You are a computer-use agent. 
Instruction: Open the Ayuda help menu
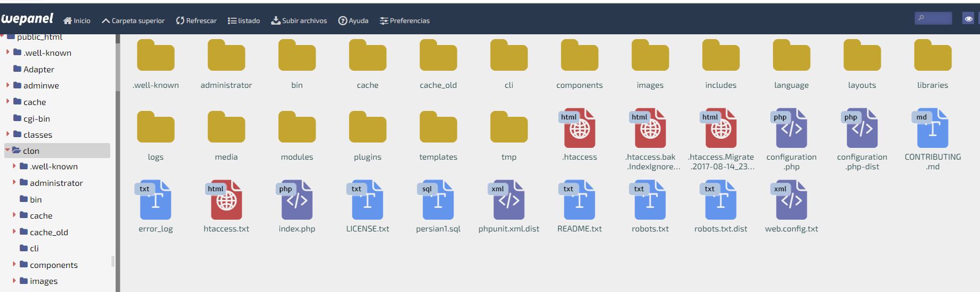point(353,20)
